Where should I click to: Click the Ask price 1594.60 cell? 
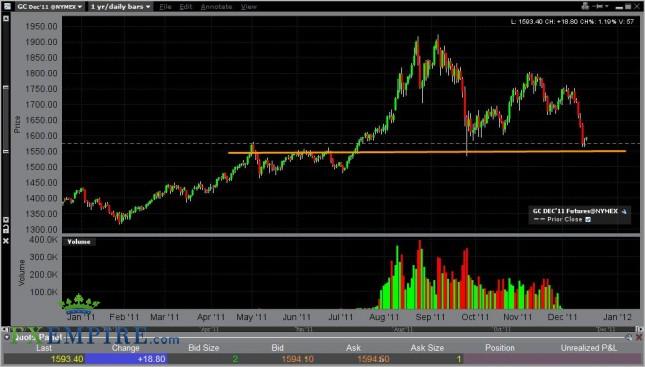pos(353,359)
